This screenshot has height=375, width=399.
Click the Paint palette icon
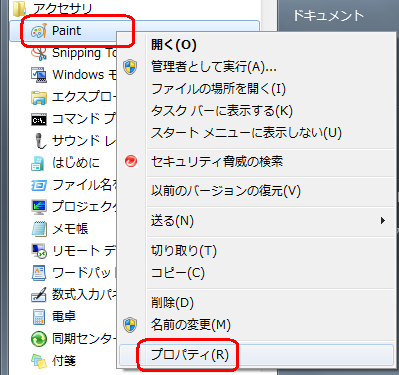pos(39,31)
